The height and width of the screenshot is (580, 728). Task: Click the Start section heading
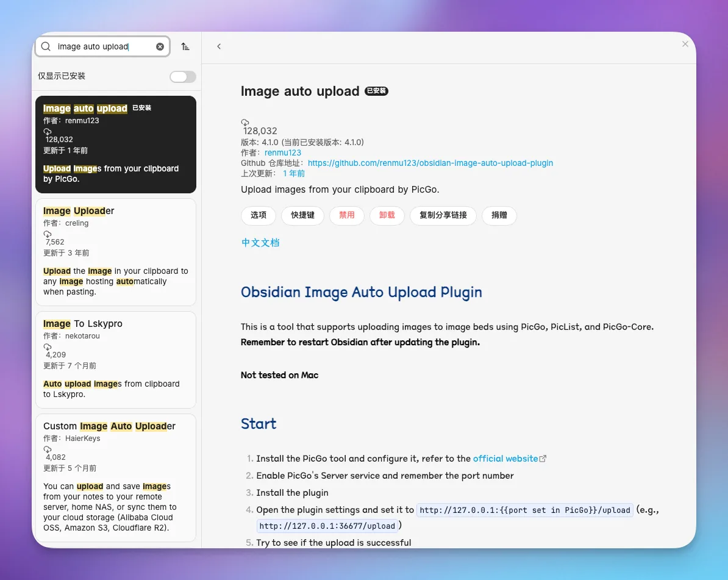259,424
